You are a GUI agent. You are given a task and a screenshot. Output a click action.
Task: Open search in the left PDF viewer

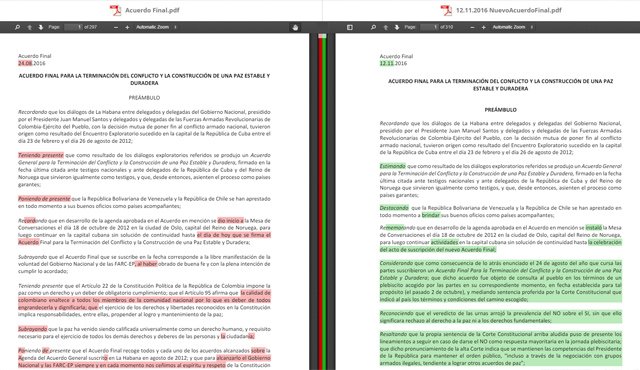coord(17,27)
